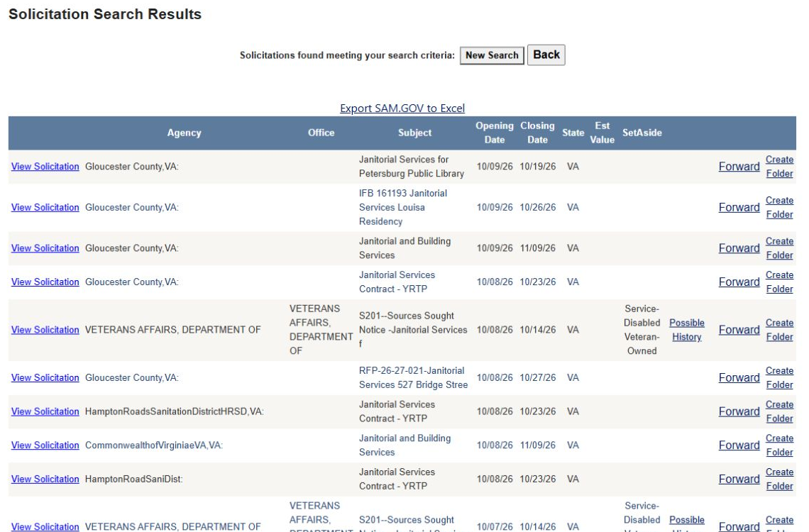Viewport: 809px width, 532px height.
Task: View HamptonRoadSaniDist solicitation
Action: tap(45, 480)
